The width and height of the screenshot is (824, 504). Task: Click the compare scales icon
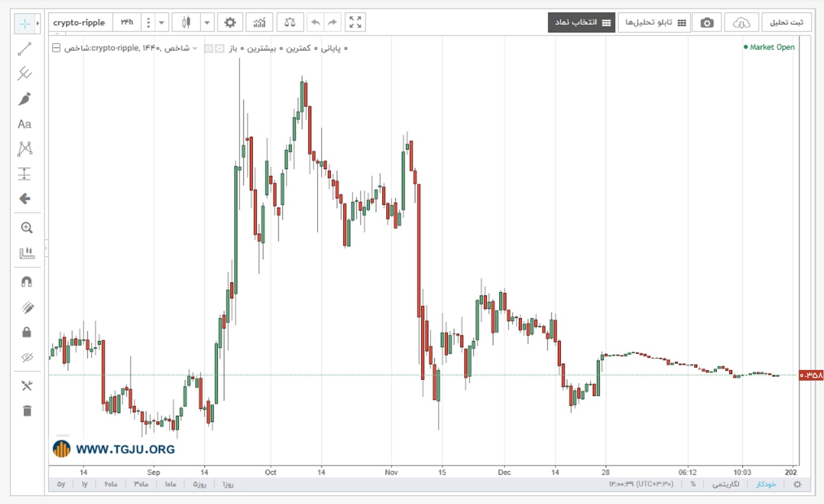[x=290, y=22]
